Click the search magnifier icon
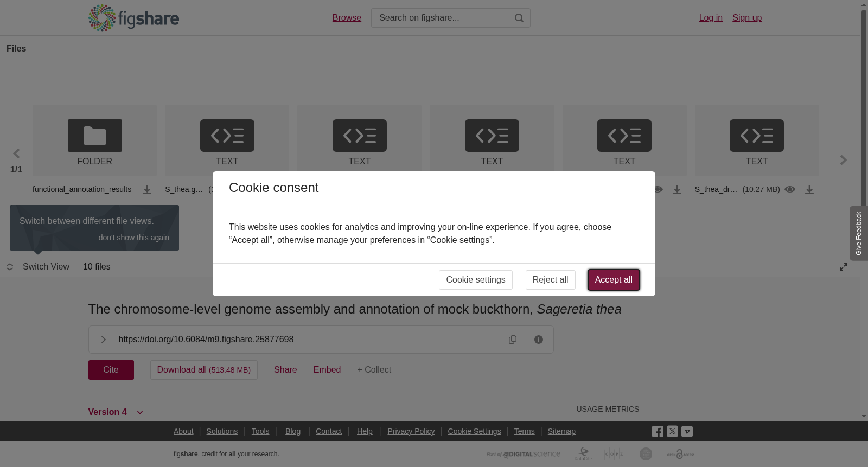Viewport: 868px width, 467px height. [x=519, y=18]
